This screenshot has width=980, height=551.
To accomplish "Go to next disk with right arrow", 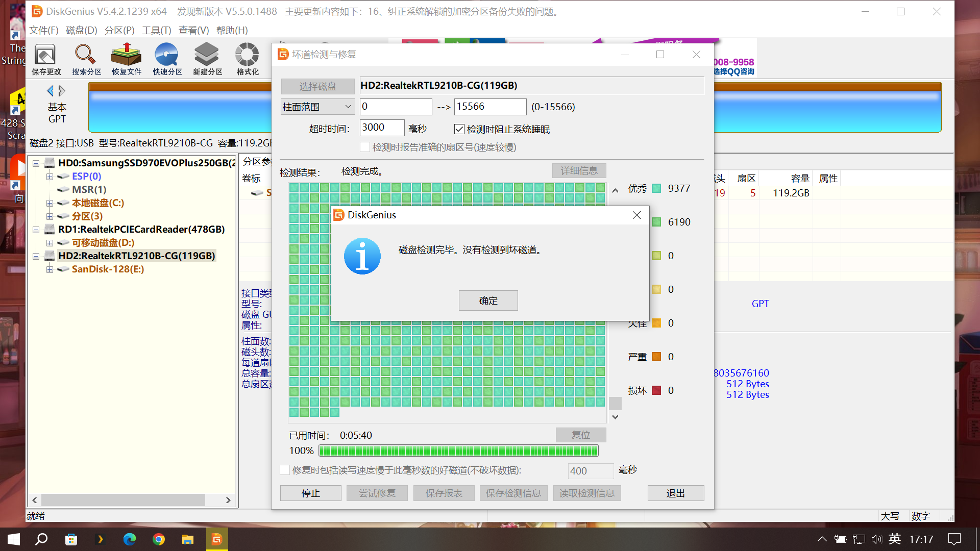I will tap(62, 91).
